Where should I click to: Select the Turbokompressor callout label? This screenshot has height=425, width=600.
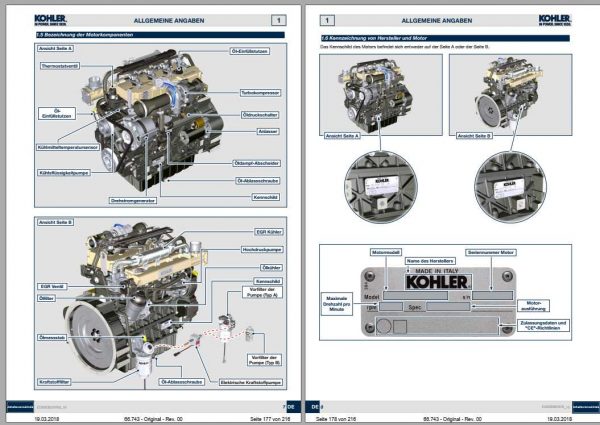(261, 93)
